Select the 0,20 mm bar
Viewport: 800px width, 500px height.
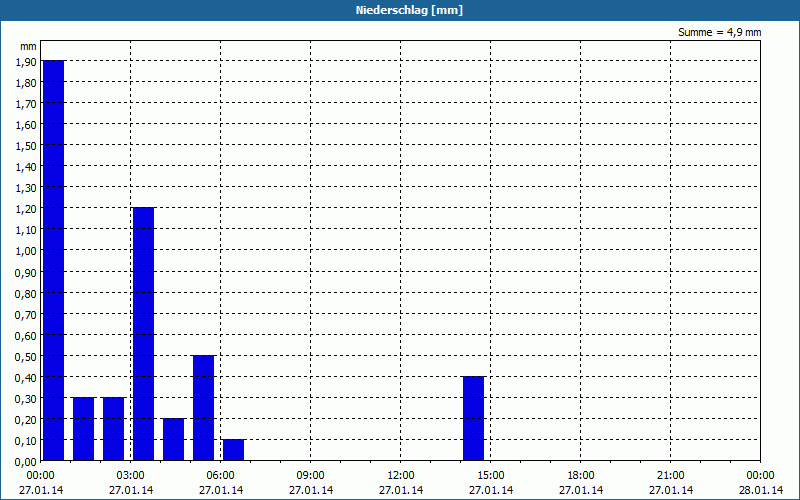(173, 439)
